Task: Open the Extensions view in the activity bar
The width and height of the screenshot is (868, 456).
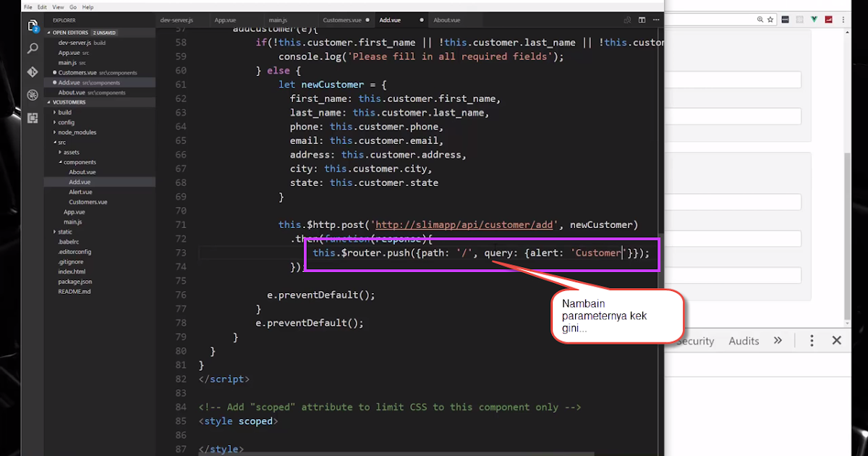Action: coord(33,117)
